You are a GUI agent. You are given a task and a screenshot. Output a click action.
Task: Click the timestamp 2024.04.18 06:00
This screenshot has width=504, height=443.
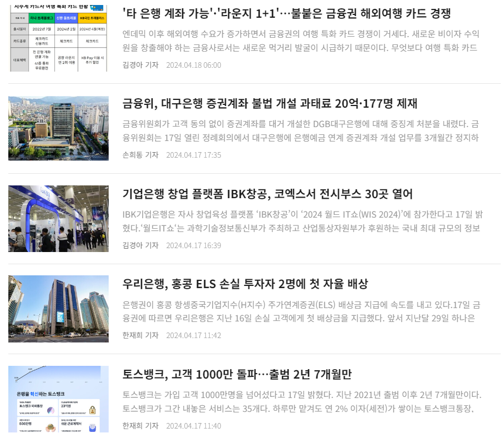tap(194, 65)
